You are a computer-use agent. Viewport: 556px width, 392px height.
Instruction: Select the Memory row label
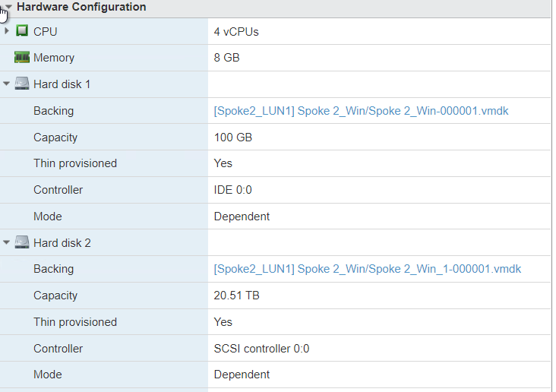pos(54,58)
